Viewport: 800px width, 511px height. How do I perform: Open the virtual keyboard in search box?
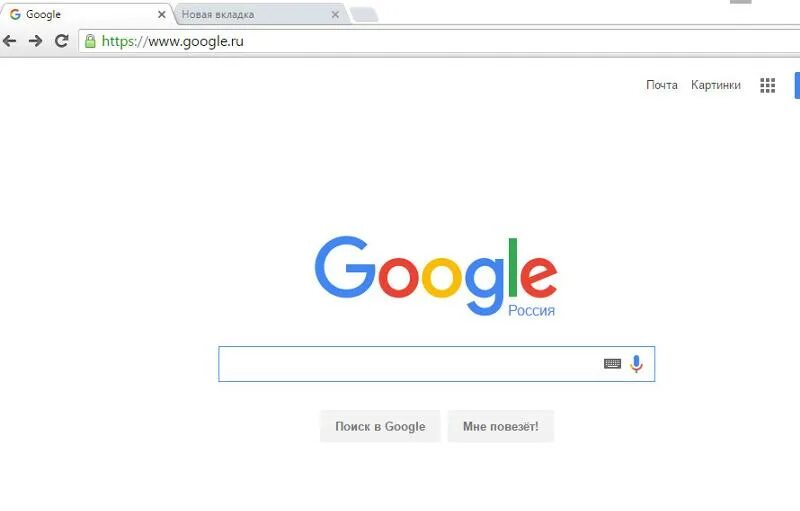pyautogui.click(x=612, y=364)
